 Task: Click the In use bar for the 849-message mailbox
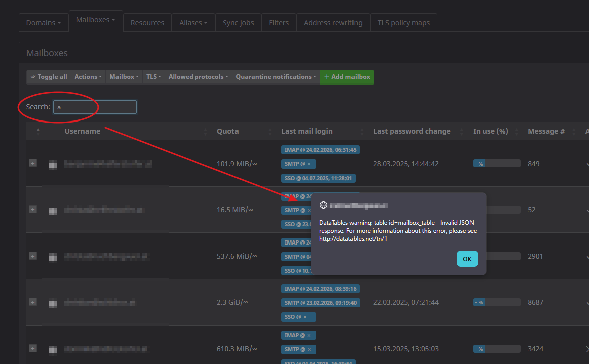(496, 163)
